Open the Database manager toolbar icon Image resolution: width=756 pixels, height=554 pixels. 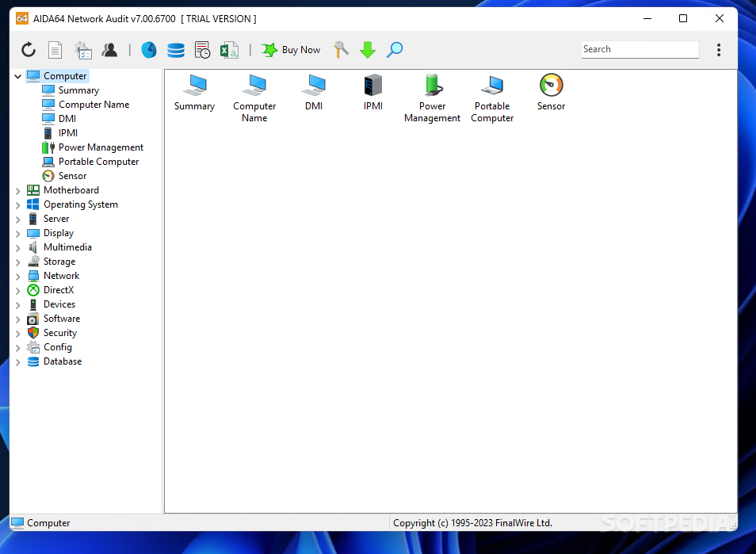click(176, 50)
